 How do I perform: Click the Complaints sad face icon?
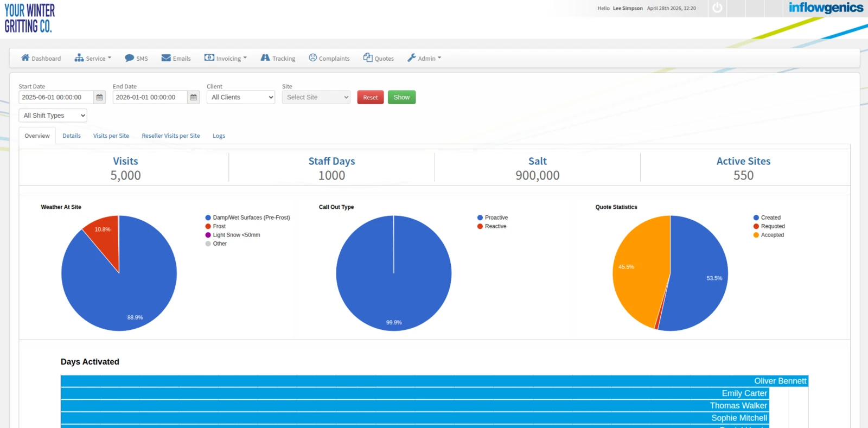312,58
